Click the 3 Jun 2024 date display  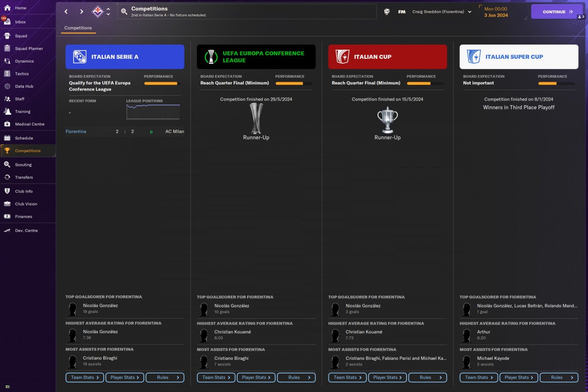[x=496, y=15]
